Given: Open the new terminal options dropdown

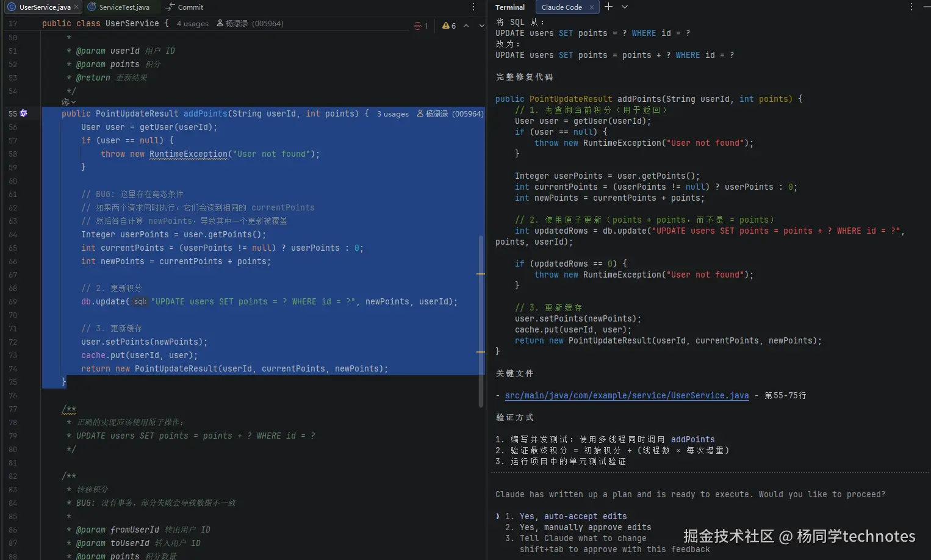Looking at the screenshot, I should point(624,7).
